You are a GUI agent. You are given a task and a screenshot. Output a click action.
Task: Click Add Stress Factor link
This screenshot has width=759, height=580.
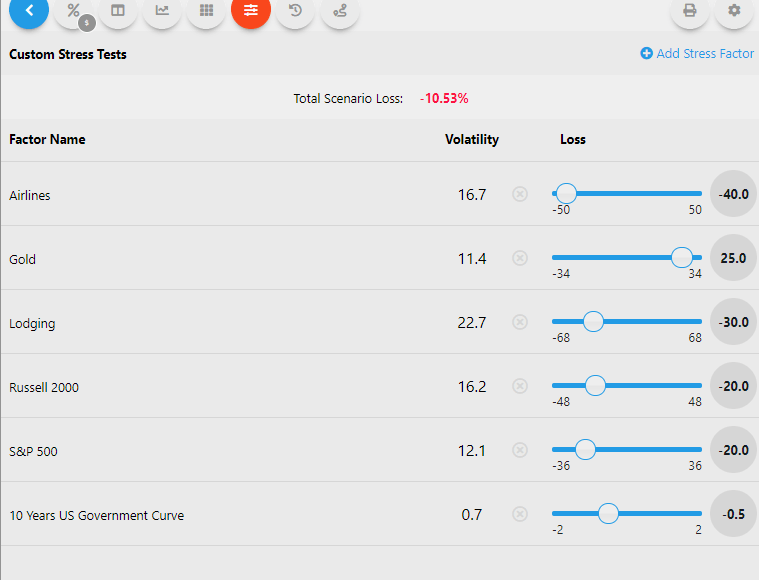pos(697,54)
